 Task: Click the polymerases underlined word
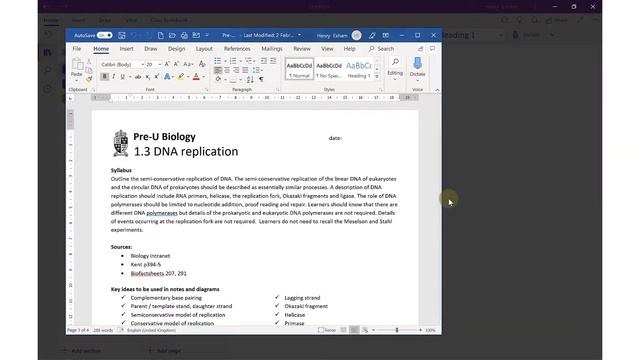[162, 213]
